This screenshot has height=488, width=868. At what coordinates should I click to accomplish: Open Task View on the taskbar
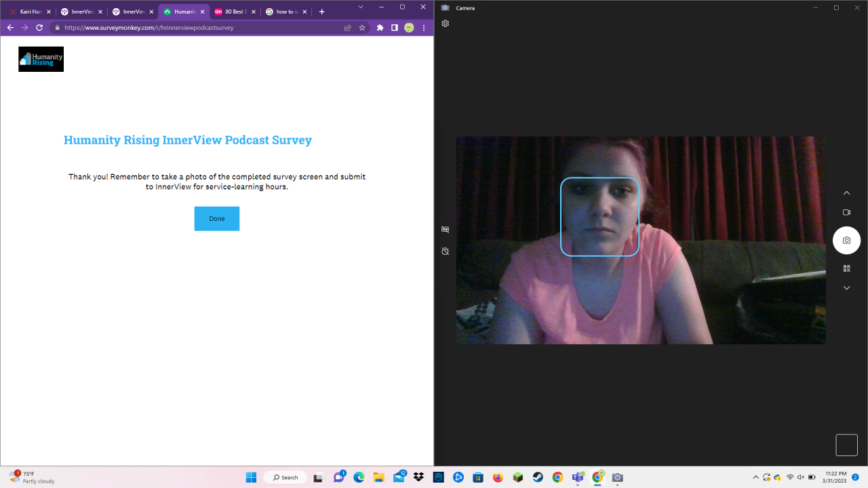coord(317,477)
